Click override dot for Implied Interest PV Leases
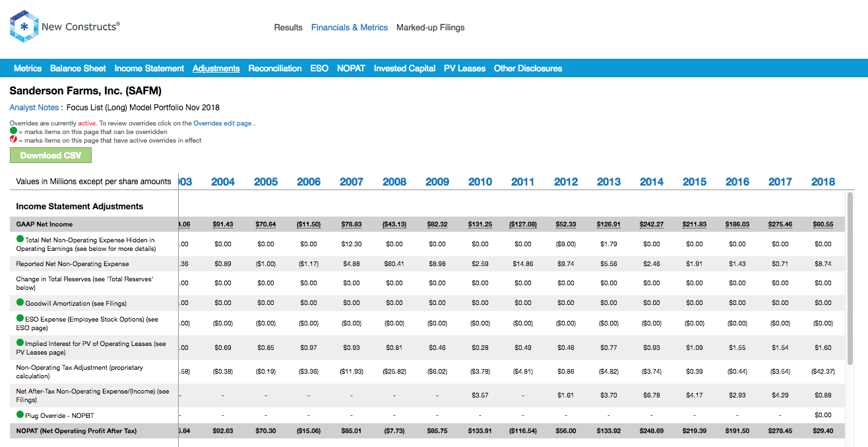 20,343
